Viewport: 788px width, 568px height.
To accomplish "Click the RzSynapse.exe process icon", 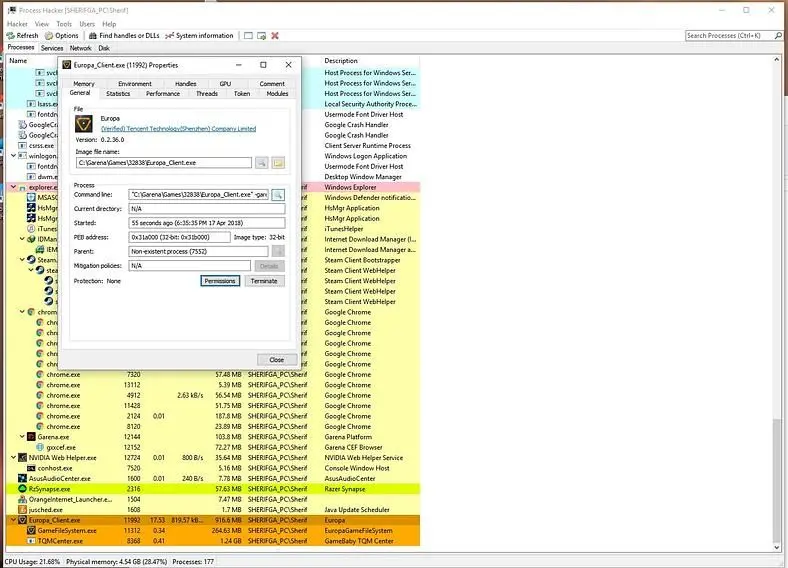I will point(22,489).
